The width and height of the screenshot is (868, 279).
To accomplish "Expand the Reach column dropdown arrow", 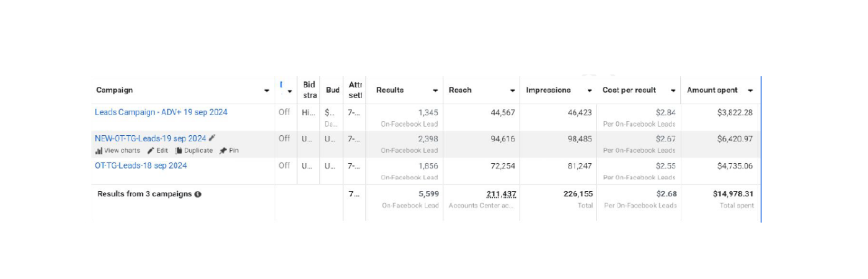I will 512,91.
